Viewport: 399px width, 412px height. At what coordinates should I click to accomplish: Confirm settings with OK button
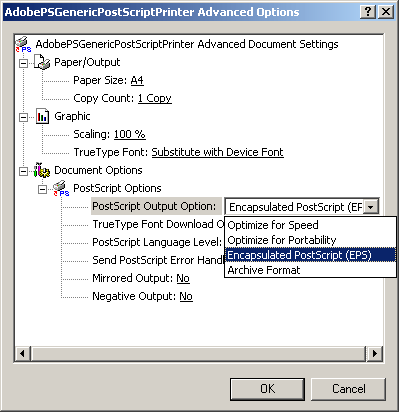[267, 389]
